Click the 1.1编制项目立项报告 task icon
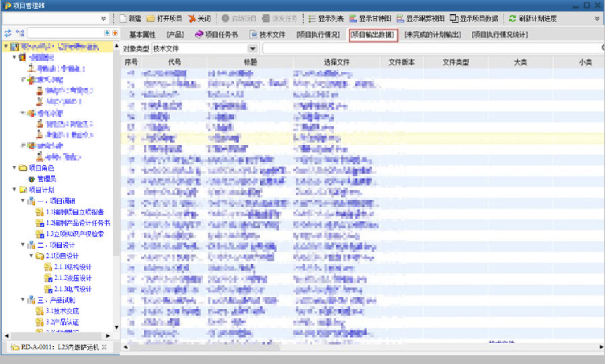The width and height of the screenshot is (605, 364). pyautogui.click(x=40, y=212)
